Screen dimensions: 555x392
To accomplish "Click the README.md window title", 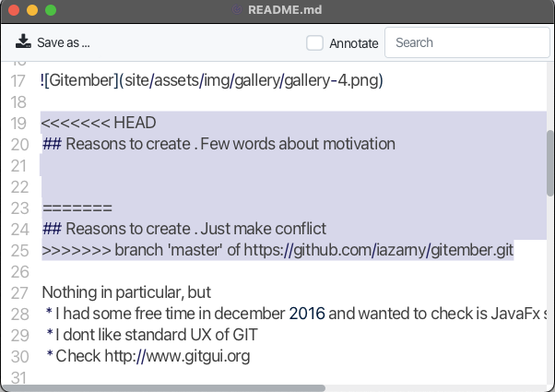I will pos(285,9).
